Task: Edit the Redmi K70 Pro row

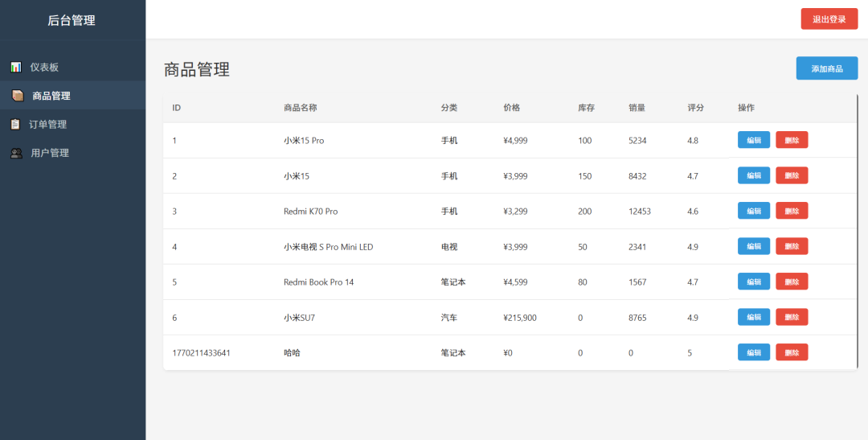Action: 753,211
